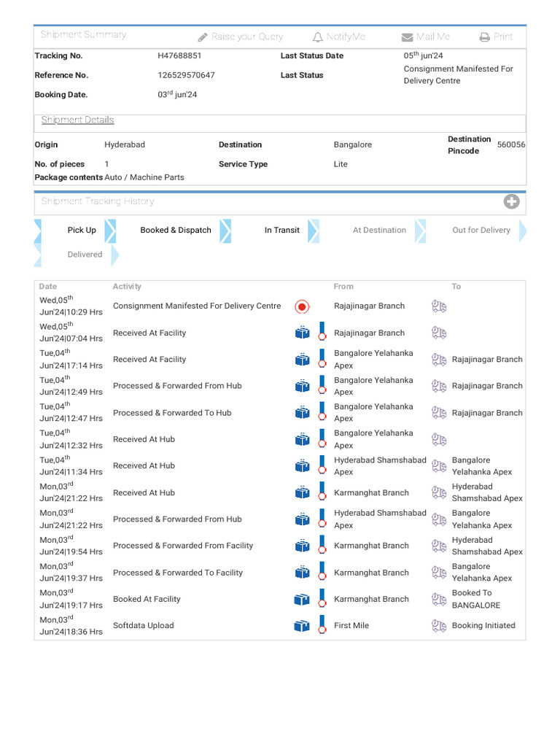Click the Mail Me envelope icon
The width and height of the screenshot is (560, 747).
pyautogui.click(x=407, y=37)
